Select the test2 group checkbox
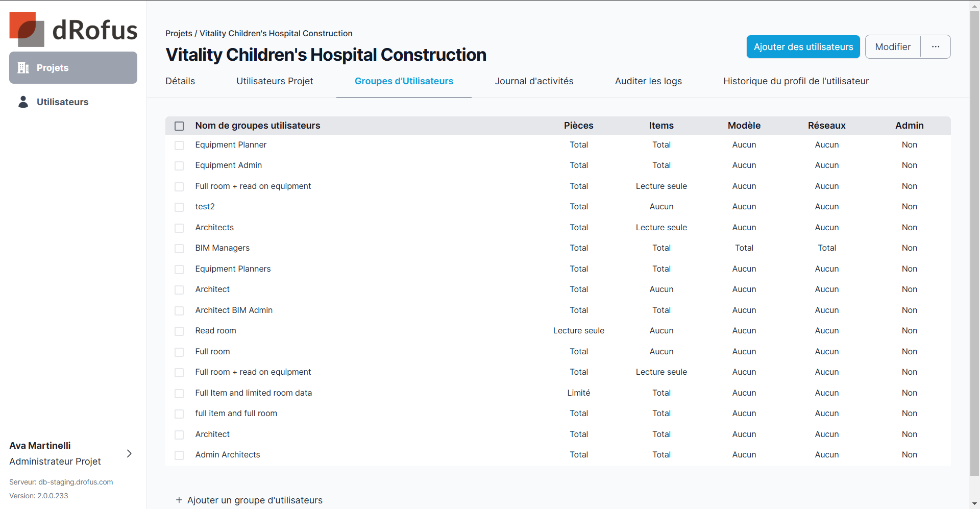 click(x=179, y=207)
